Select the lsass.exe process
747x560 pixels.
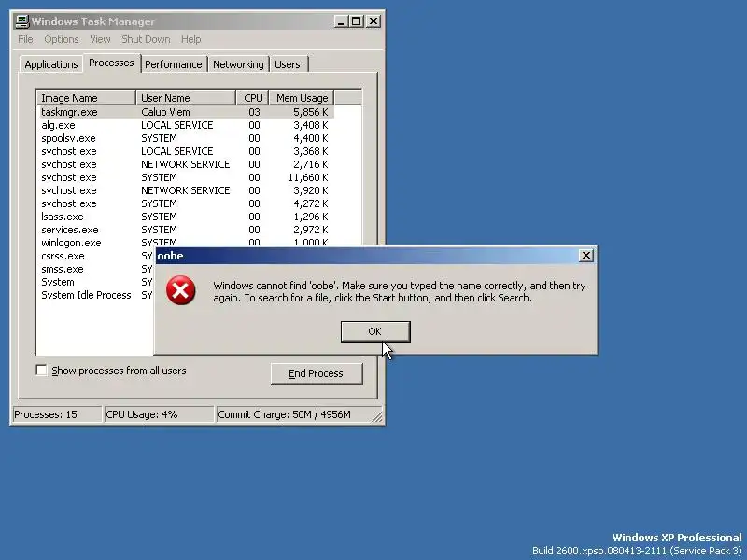click(186, 217)
